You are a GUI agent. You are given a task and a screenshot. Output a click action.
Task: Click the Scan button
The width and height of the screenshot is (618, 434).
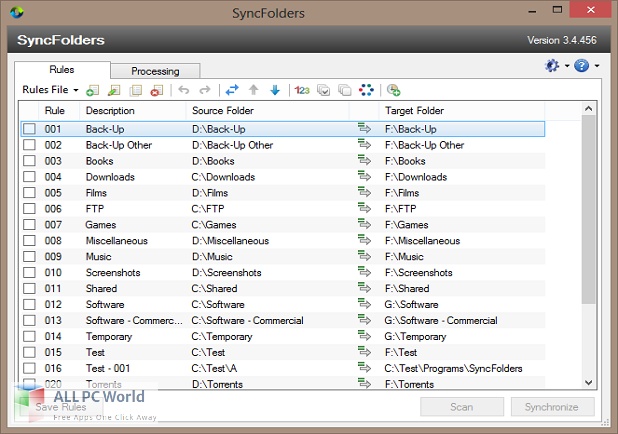point(462,407)
